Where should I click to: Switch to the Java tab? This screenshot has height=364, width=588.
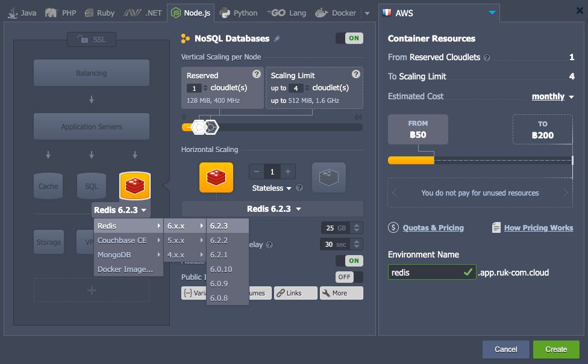click(x=22, y=13)
